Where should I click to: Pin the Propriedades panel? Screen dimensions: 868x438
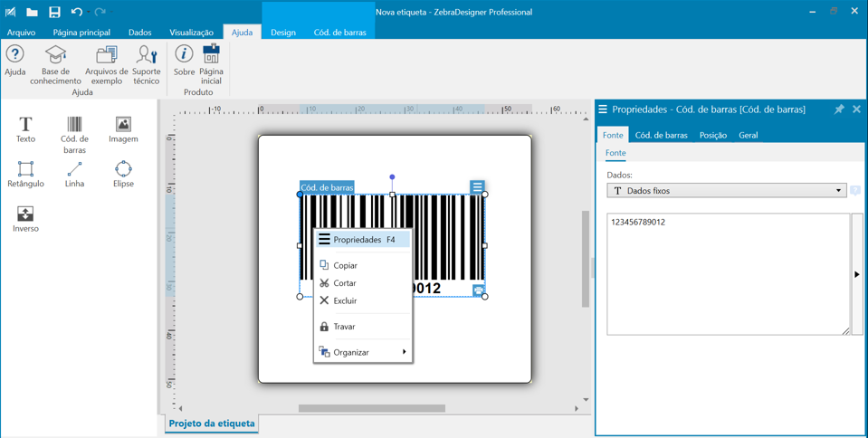839,109
